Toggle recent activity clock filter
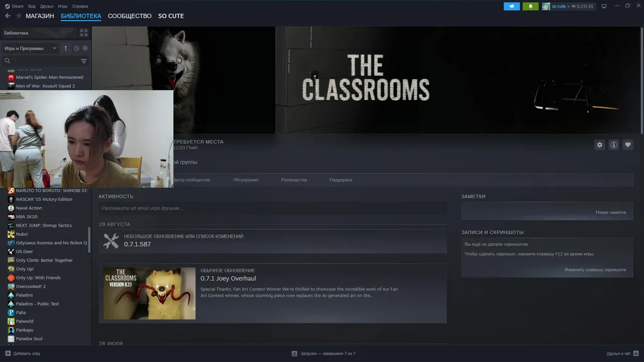Image resolution: width=644 pixels, height=362 pixels. pyautogui.click(x=76, y=48)
